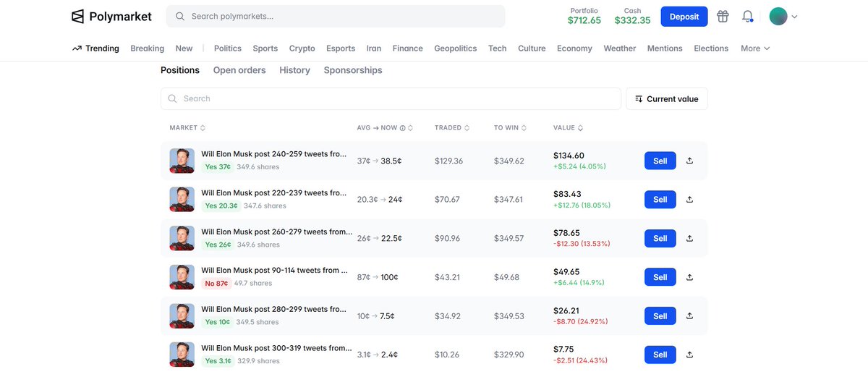Screen dimensions: 868x390
Task: Sort positions by VALUE column
Action: pyautogui.click(x=568, y=128)
